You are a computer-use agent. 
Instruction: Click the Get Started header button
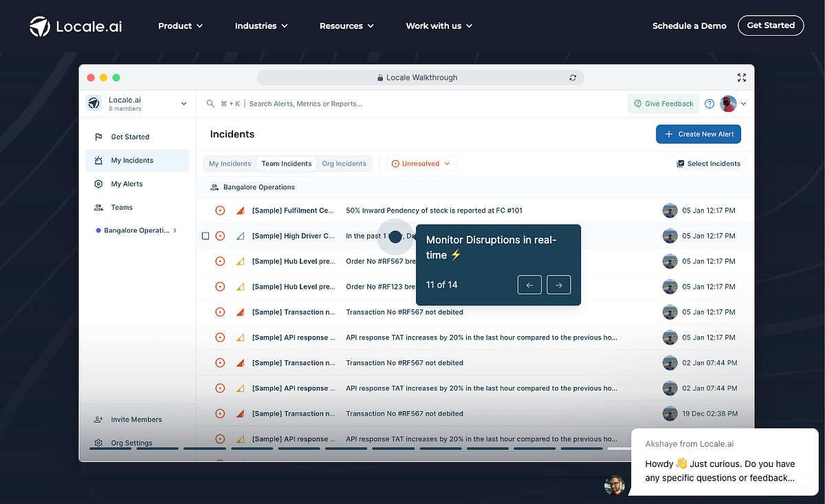click(771, 25)
